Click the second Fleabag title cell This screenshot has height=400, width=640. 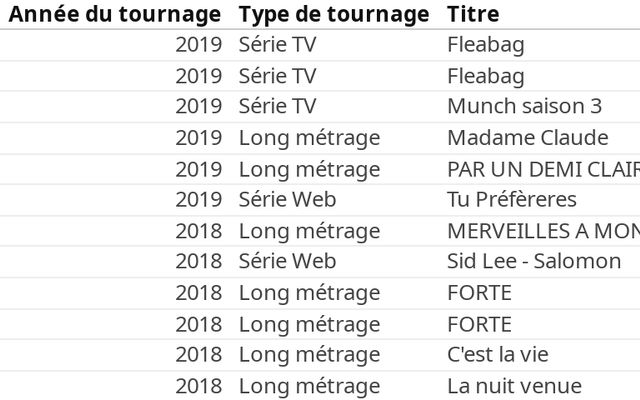[486, 76]
